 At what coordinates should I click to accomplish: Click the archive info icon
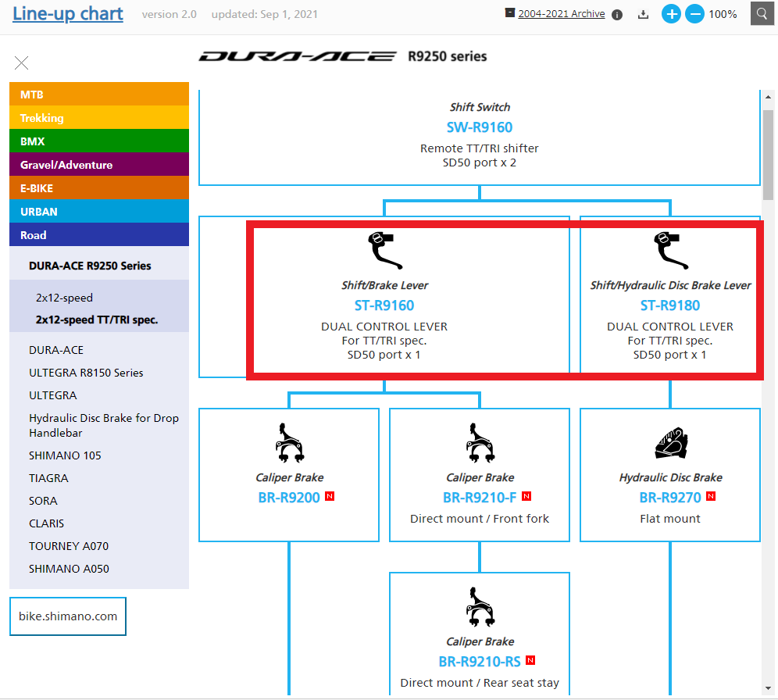[617, 15]
